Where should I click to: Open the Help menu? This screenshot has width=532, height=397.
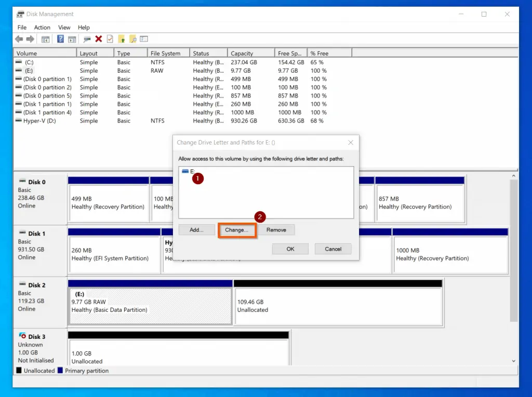[x=84, y=28]
